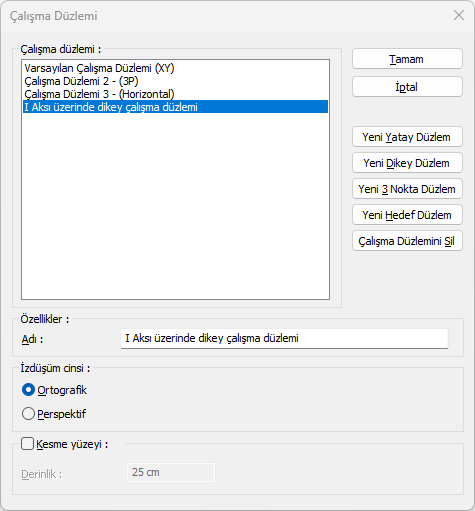Cancel using the İptal button
Screen dimensions: 475x511
point(407,87)
